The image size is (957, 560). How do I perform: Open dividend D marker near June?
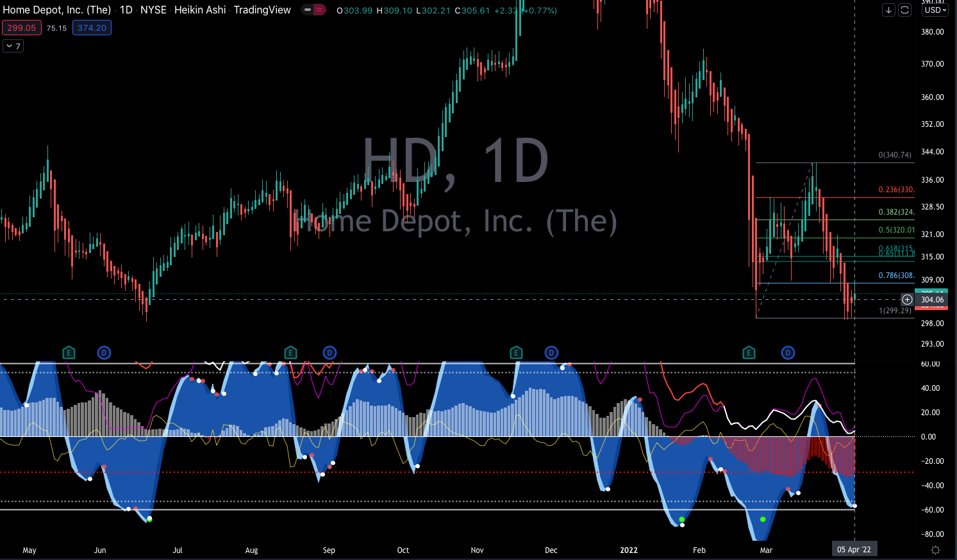point(104,352)
